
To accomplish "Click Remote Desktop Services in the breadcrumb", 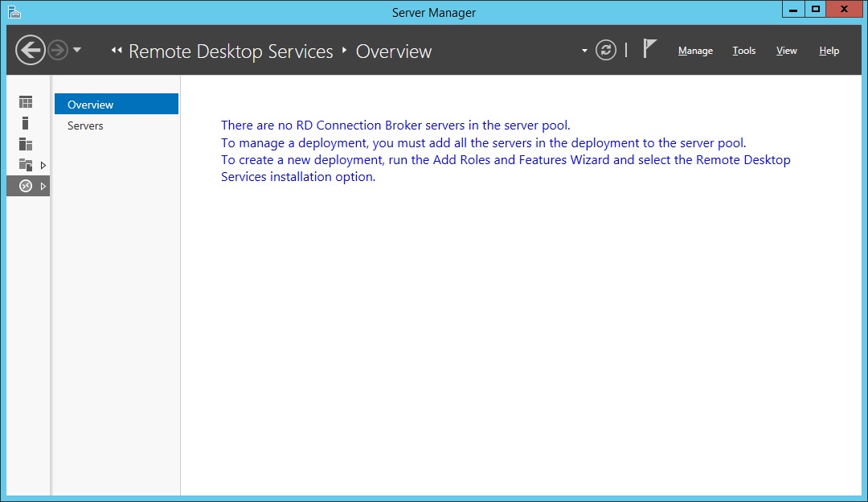I will 231,51.
